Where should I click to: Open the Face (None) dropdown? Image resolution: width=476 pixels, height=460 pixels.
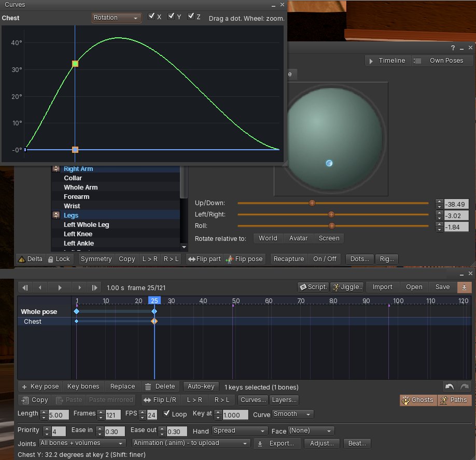tap(311, 430)
